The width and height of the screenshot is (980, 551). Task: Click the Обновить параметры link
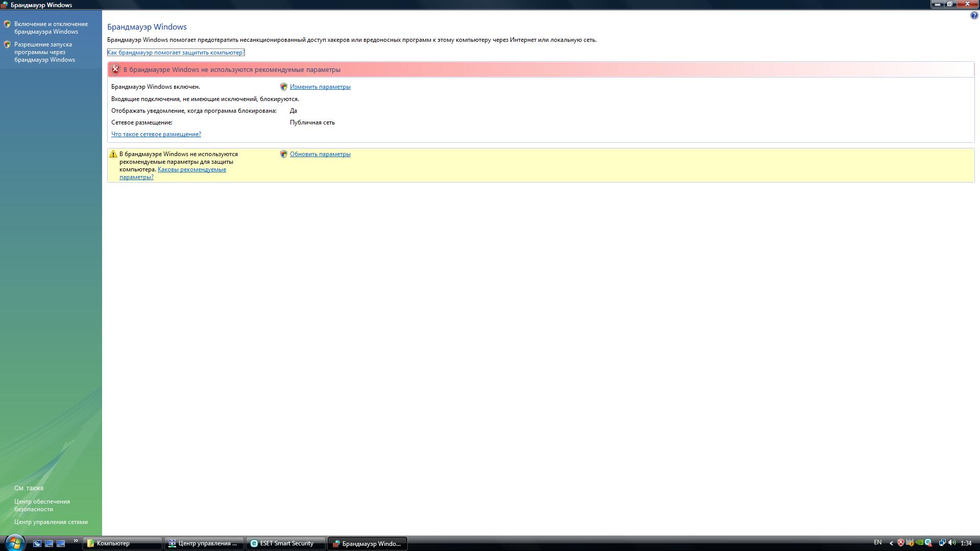(x=320, y=154)
